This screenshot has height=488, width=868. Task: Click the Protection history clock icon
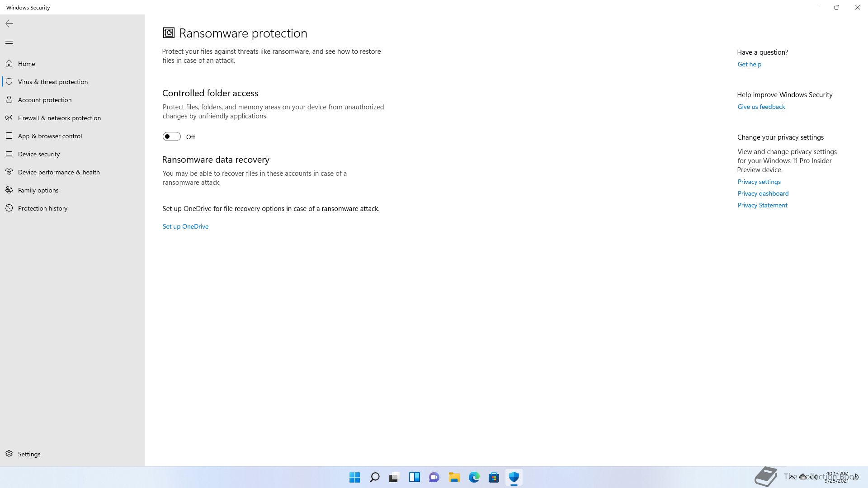click(9, 208)
